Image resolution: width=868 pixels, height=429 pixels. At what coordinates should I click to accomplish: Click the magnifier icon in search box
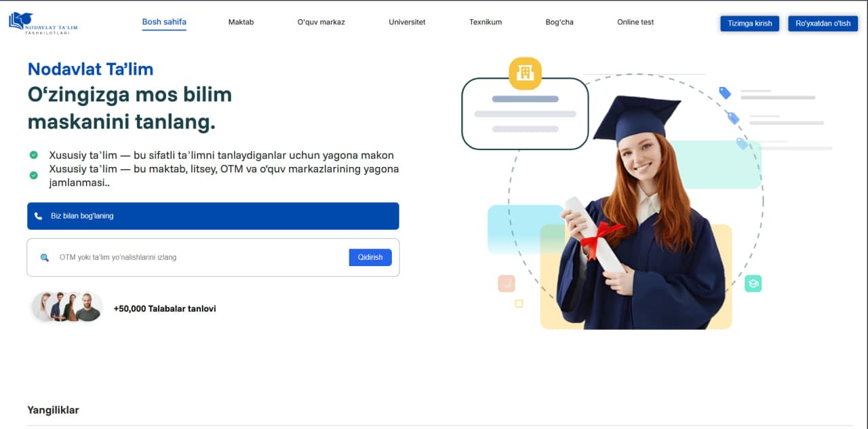[45, 258]
